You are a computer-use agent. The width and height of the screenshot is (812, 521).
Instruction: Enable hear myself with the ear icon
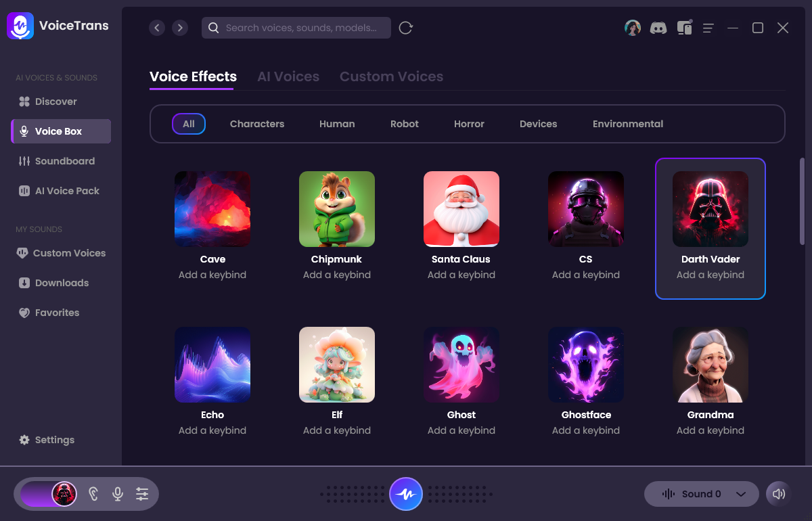[x=93, y=494]
